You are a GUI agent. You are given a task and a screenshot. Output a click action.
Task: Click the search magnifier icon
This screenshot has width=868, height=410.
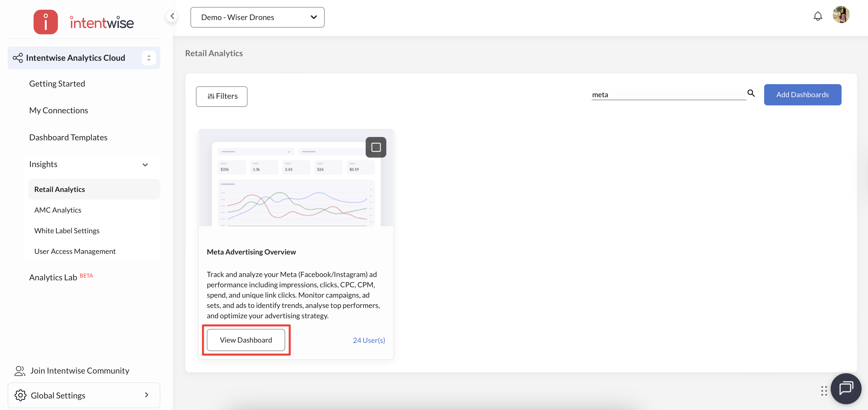click(x=751, y=93)
